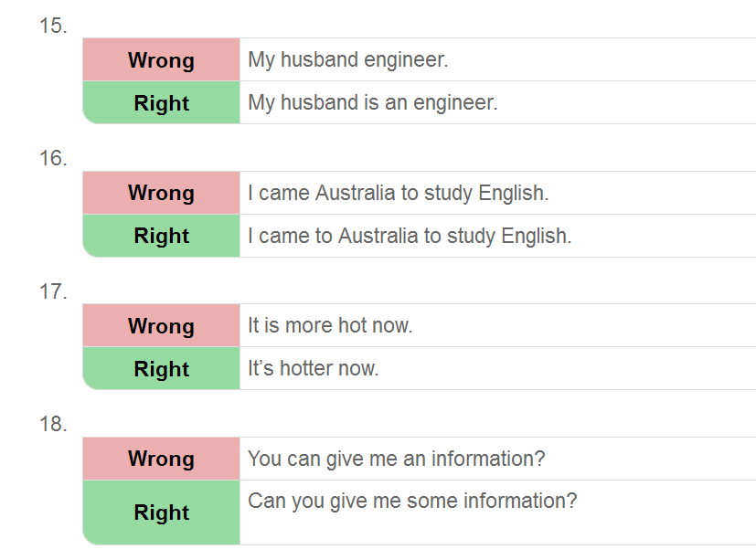Select the sentence 'My husband engineer.'
This screenshot has height=560, width=756.
click(348, 59)
